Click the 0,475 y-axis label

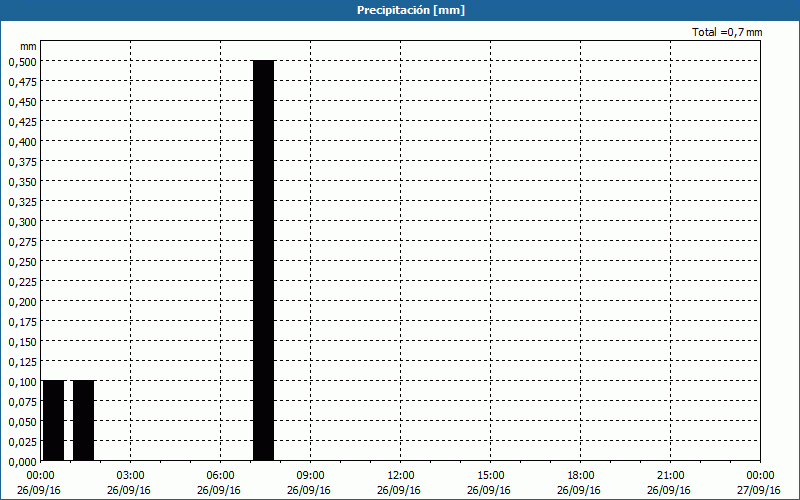click(x=22, y=82)
